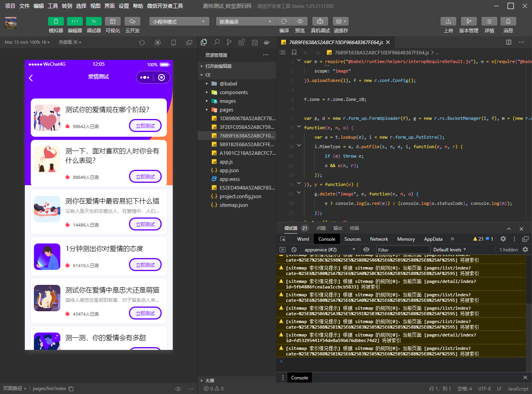Viewport: 532px width, 394px height.
Task: Open the 设置 menu
Action: (124, 6)
